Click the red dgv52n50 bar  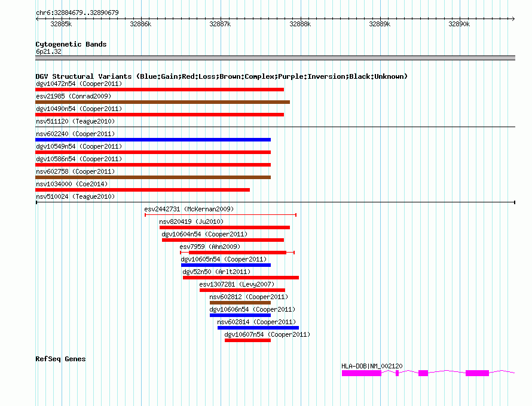241,278
